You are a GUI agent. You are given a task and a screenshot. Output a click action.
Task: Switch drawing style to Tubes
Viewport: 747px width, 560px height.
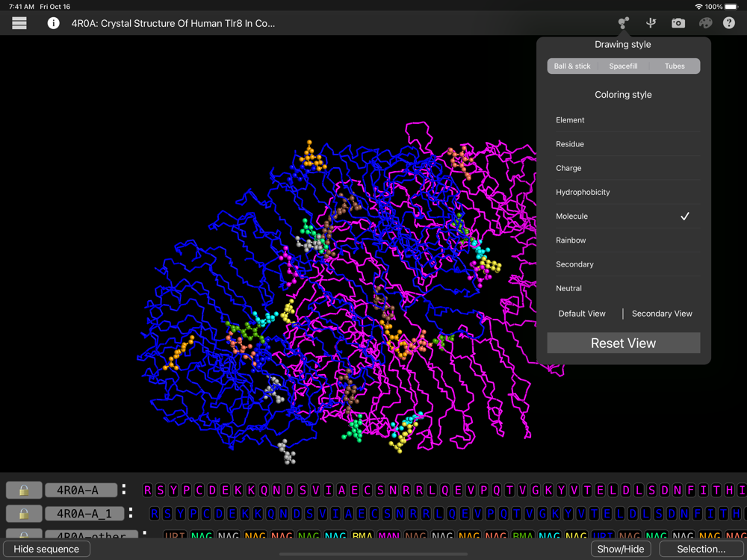pos(674,66)
